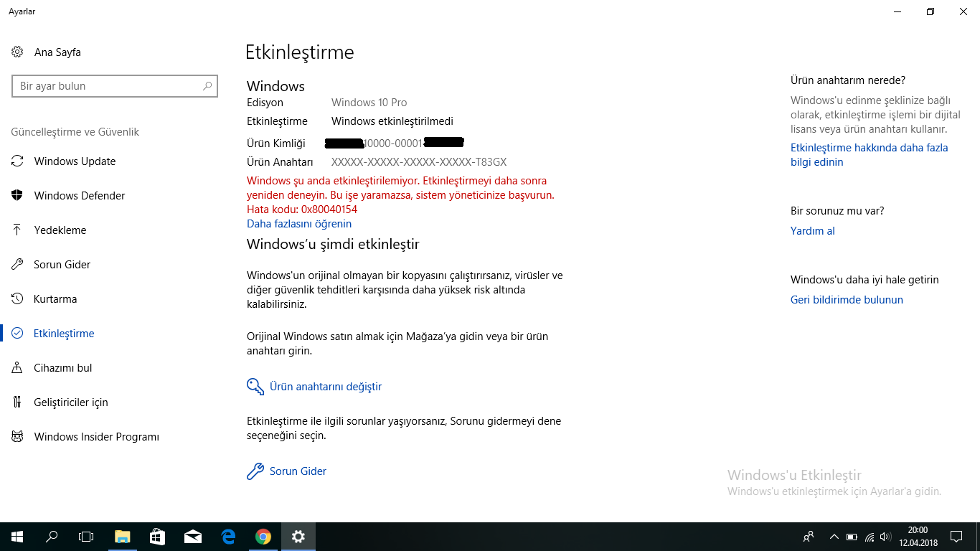Screen dimensions: 980x551
Task: Click the Etkinleştirme checkmark circle icon
Action: click(17, 334)
